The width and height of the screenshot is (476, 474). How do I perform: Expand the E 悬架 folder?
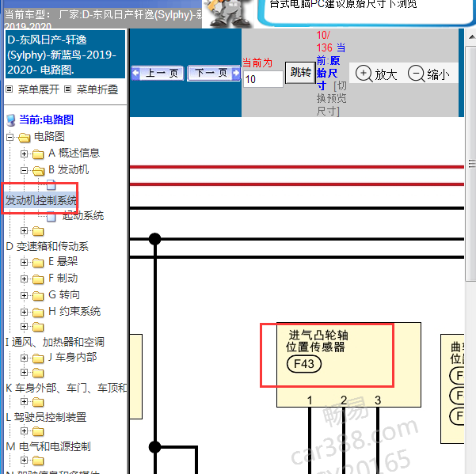click(x=24, y=262)
